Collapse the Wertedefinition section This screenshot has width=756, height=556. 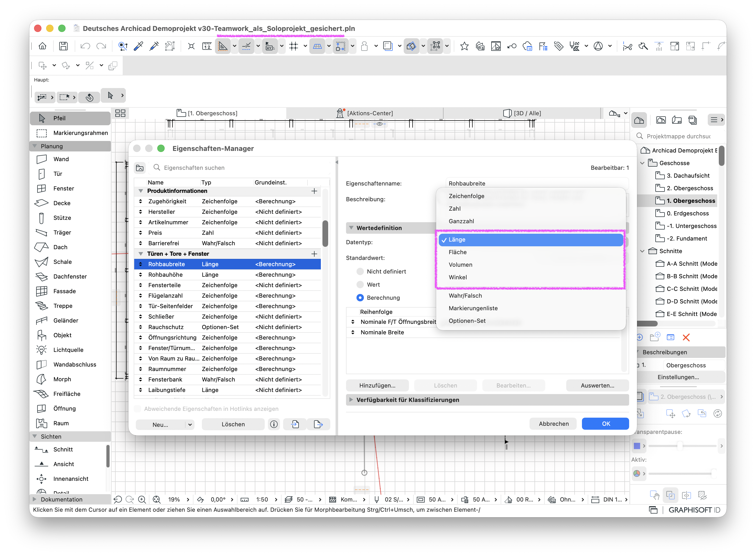351,228
